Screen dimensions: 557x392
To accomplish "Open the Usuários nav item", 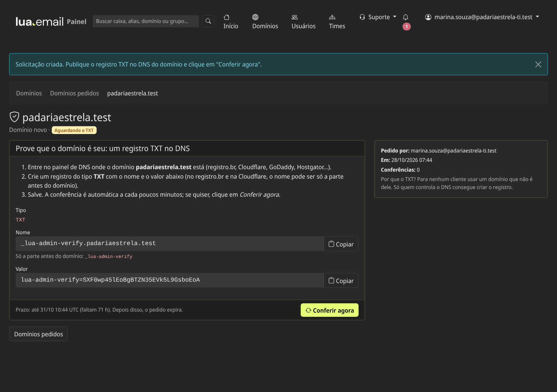I will 304,22.
